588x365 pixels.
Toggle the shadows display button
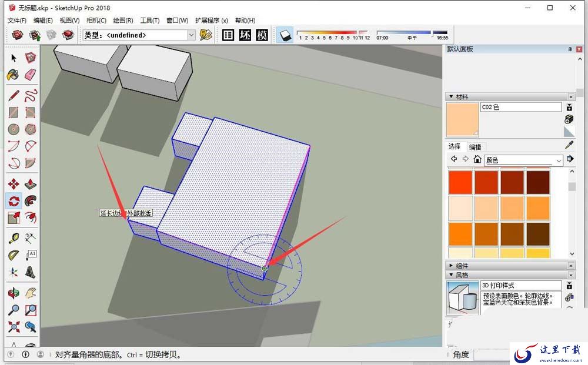click(x=285, y=35)
